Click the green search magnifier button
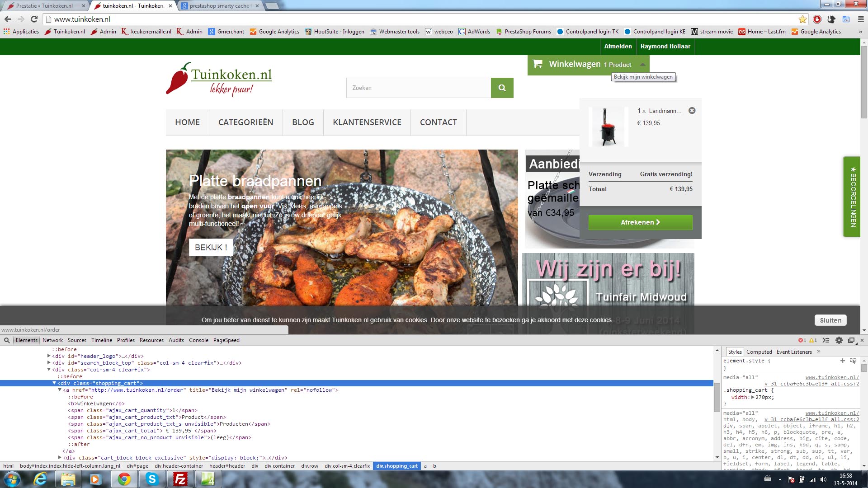This screenshot has width=868, height=488. pyautogui.click(x=502, y=88)
